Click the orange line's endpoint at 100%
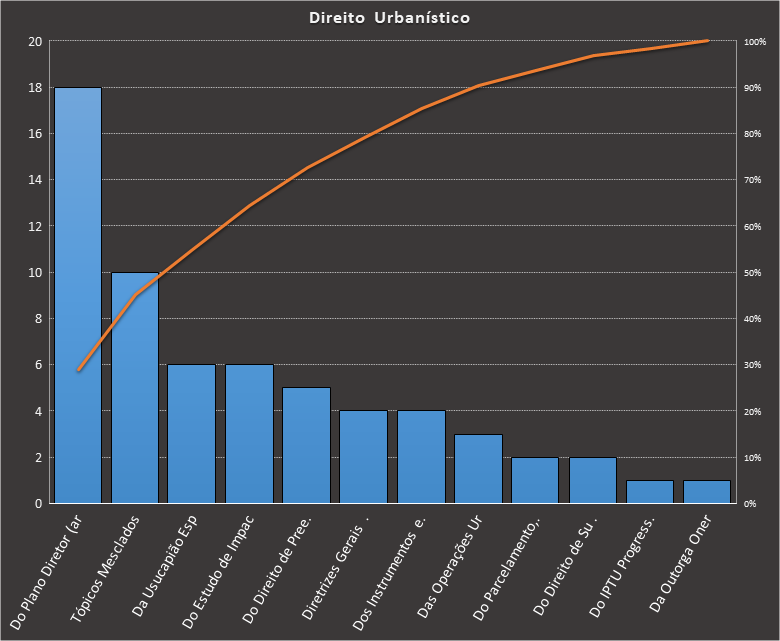The width and height of the screenshot is (780, 641). click(707, 41)
